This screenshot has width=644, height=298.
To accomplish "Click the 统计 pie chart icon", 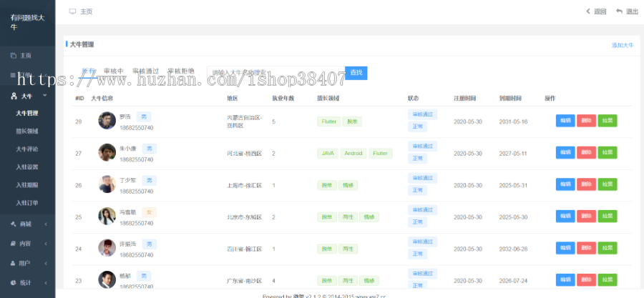I will (14, 283).
